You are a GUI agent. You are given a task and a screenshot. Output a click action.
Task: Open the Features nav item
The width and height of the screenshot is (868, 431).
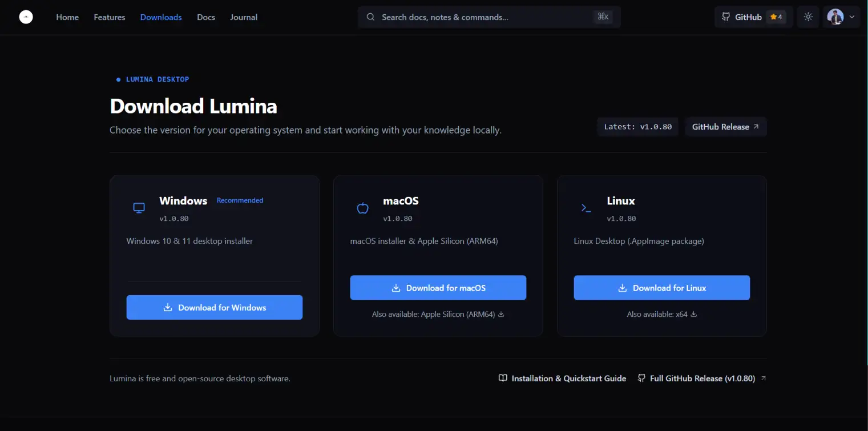tap(110, 17)
